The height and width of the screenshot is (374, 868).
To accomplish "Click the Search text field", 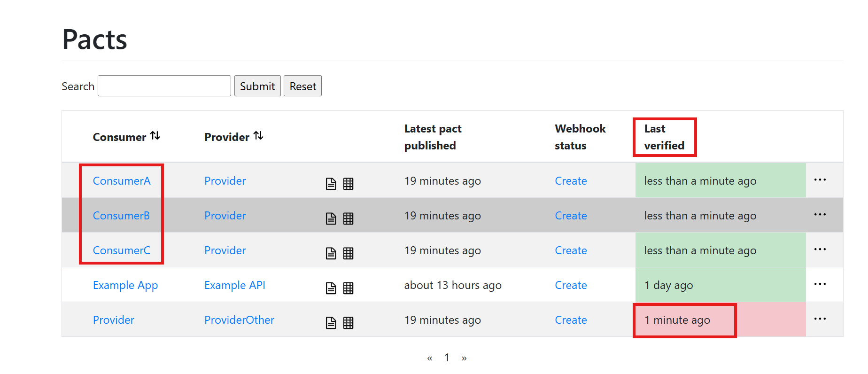I will 164,86.
